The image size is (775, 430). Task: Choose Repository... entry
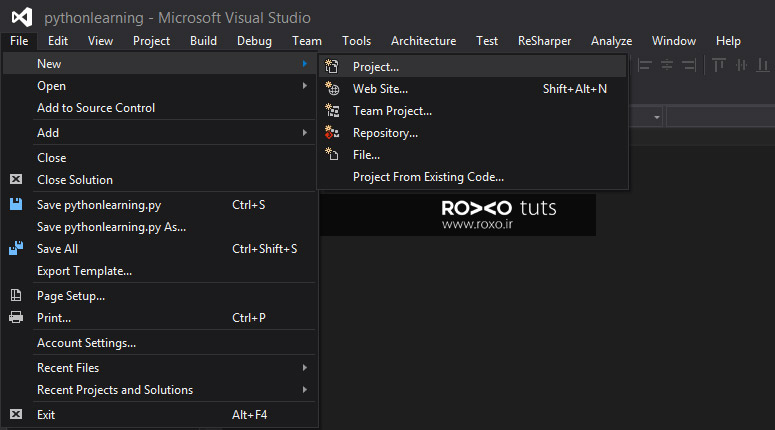point(473,133)
